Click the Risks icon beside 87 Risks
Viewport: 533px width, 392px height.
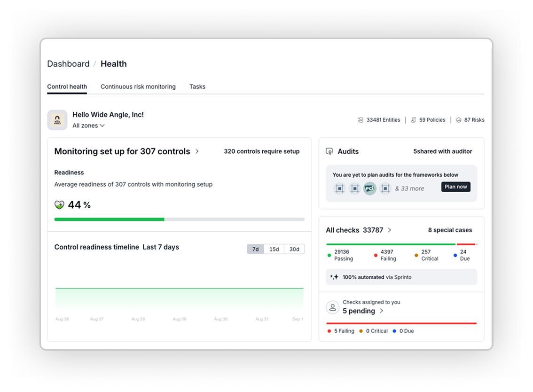point(458,120)
